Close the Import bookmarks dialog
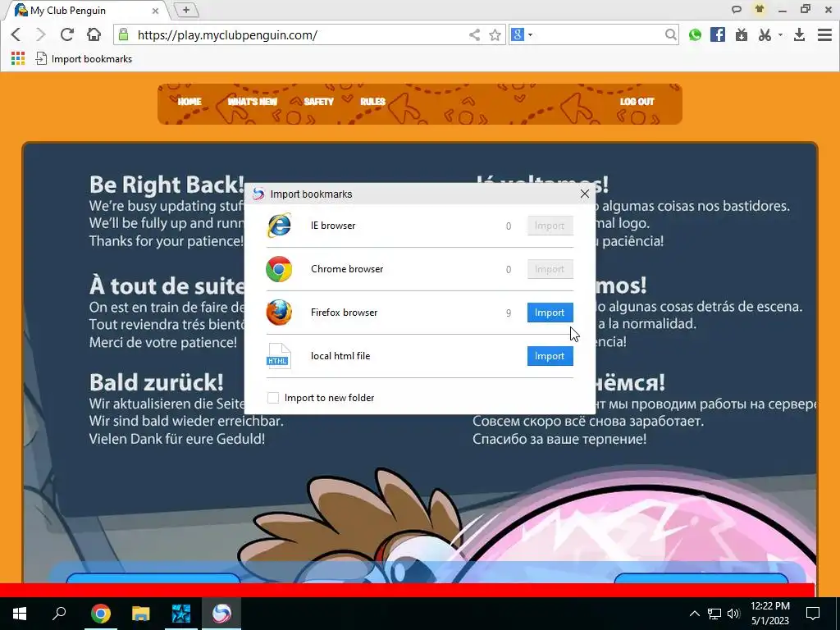The height and width of the screenshot is (630, 840). (584, 194)
